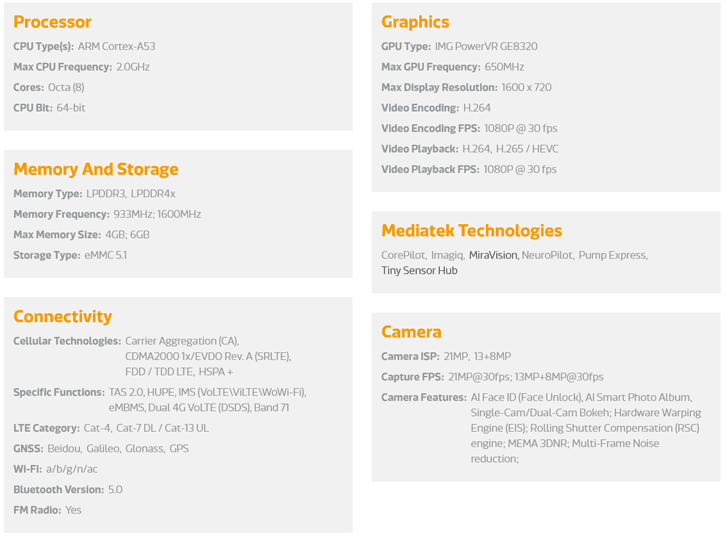725x538 pixels.
Task: Select the FM Radio label
Action: point(36,510)
